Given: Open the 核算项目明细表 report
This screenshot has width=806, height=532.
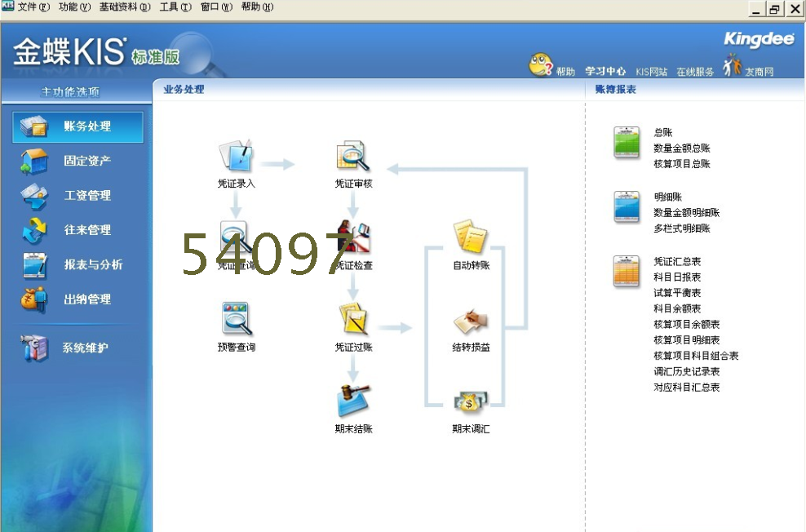Looking at the screenshot, I should pos(686,340).
